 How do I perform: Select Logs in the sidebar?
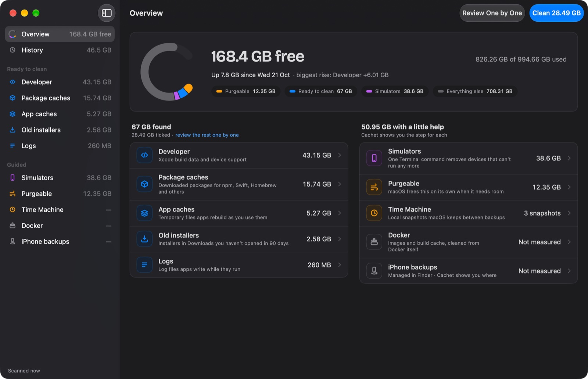pyautogui.click(x=60, y=146)
